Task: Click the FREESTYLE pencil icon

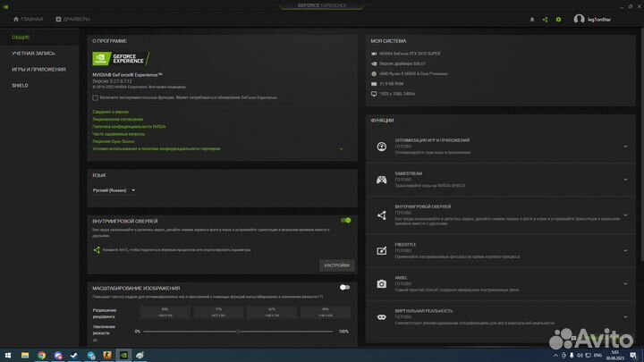Action: point(382,250)
